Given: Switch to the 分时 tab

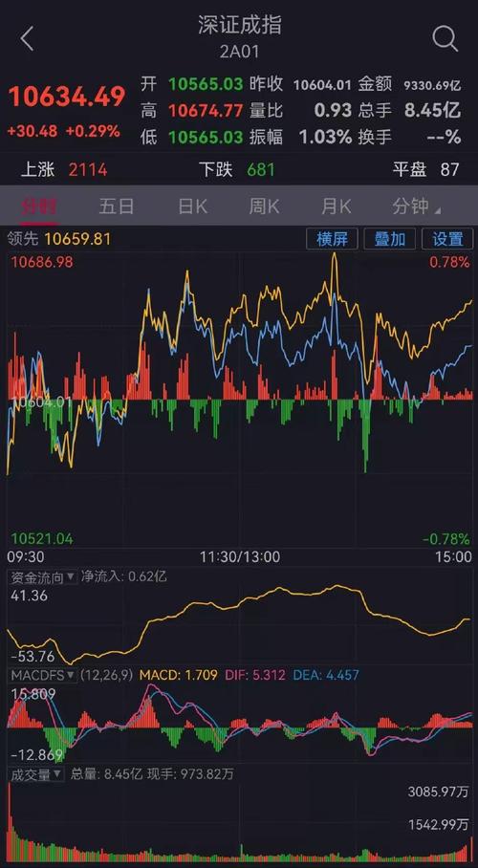Looking at the screenshot, I should [x=39, y=206].
